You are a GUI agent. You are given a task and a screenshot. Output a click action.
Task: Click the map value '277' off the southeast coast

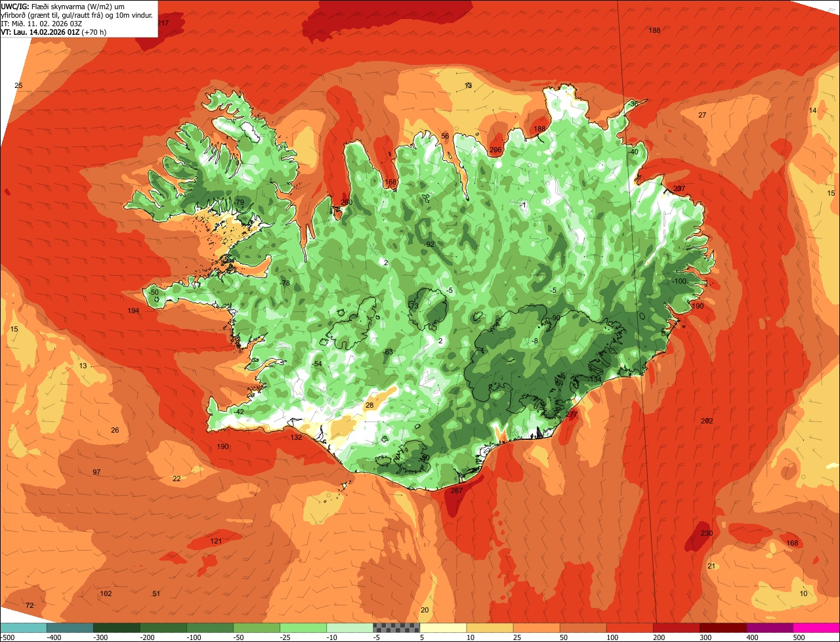tap(571, 414)
